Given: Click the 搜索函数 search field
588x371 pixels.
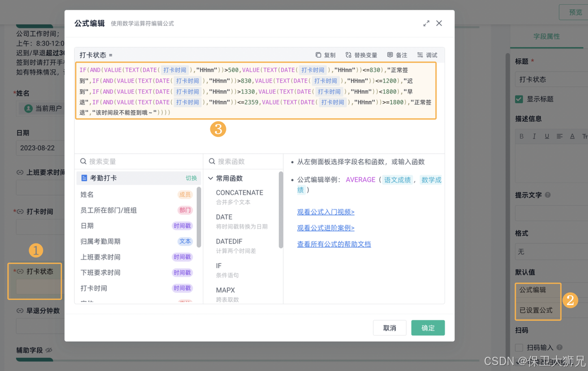Looking at the screenshot, I should [x=243, y=162].
